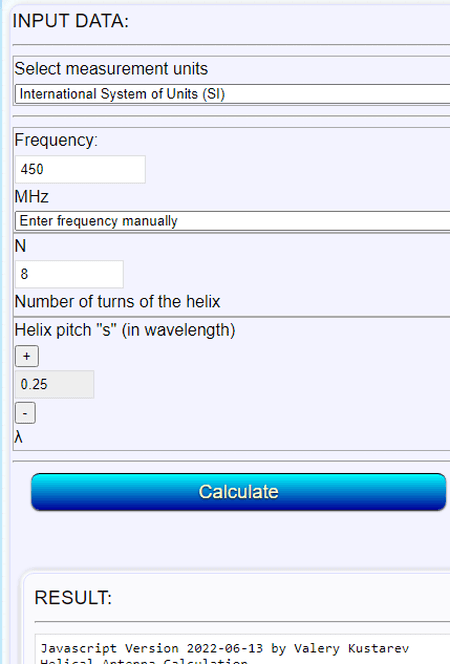Click the 'Helix pitch "s" (in wavelength)' label
The image size is (450, 664).
pyautogui.click(x=125, y=330)
